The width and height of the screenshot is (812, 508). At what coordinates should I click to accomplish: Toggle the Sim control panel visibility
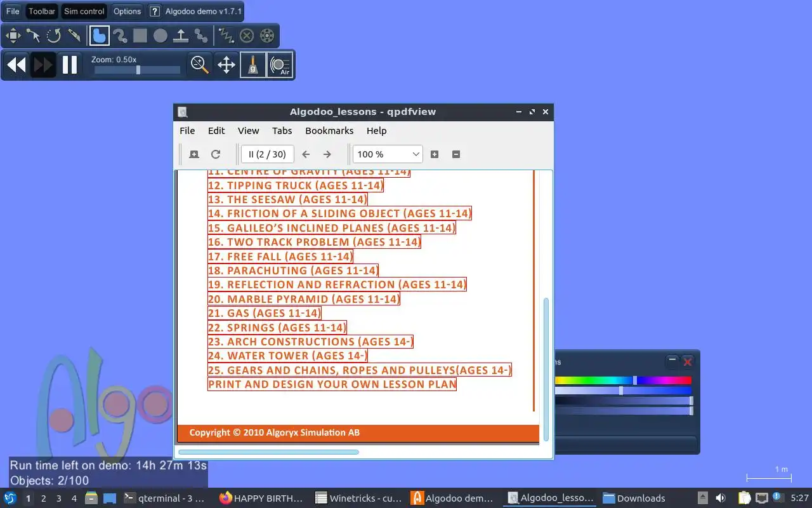click(84, 11)
